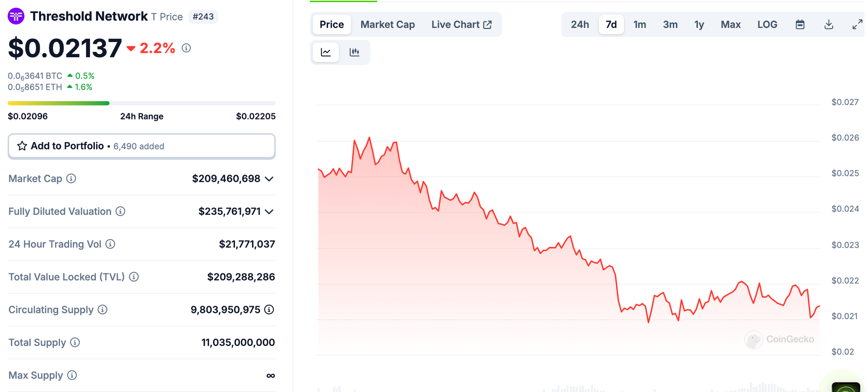Screen dimensions: 868x392
Task: Open the Live Chart external link
Action: (461, 25)
